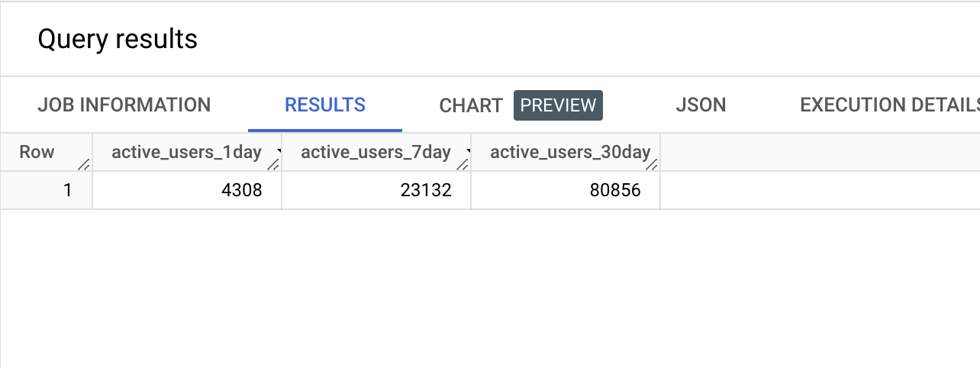Select the active_users_1day column header
This screenshot has width=980, height=368.
click(x=187, y=152)
